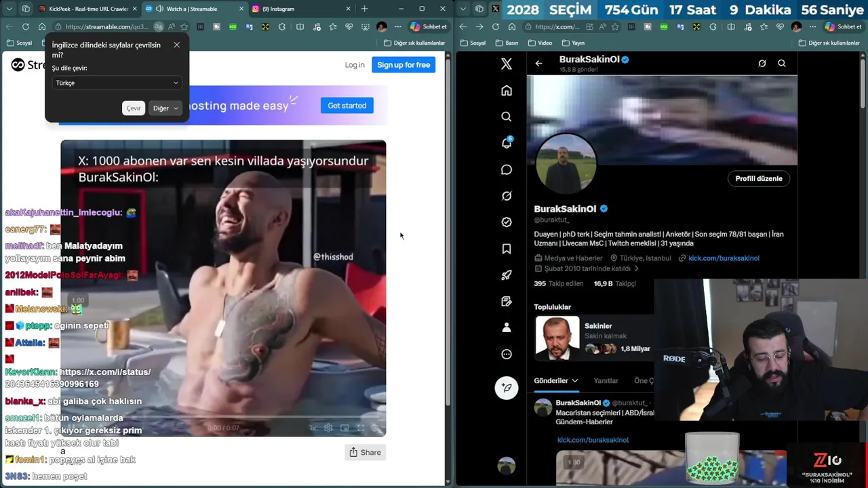Click Streamable address bar URL

click(106, 26)
